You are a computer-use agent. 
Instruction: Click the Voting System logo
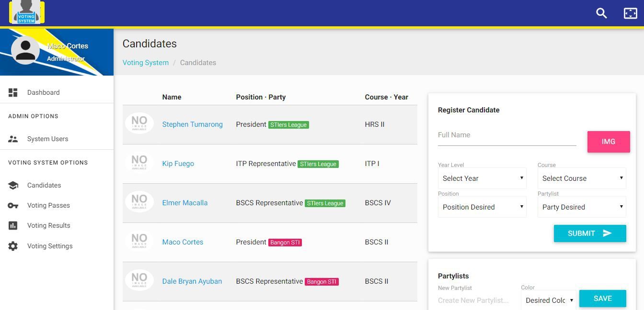(x=27, y=13)
